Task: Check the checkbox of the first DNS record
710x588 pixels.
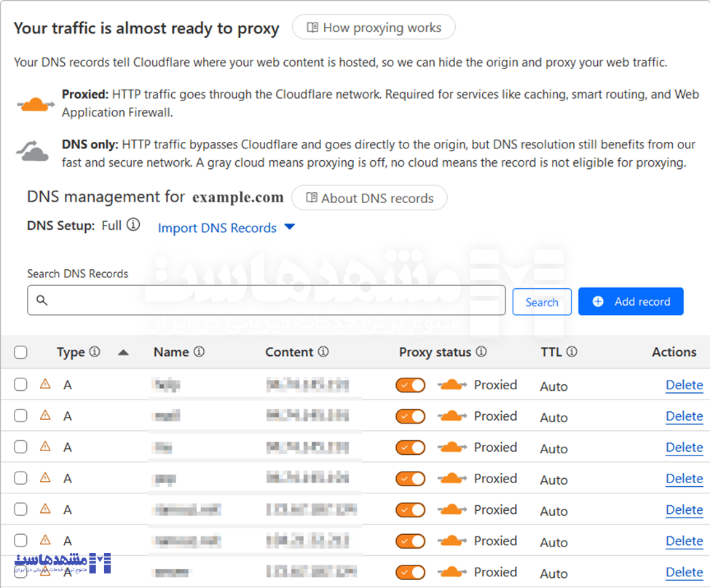Action: point(20,384)
